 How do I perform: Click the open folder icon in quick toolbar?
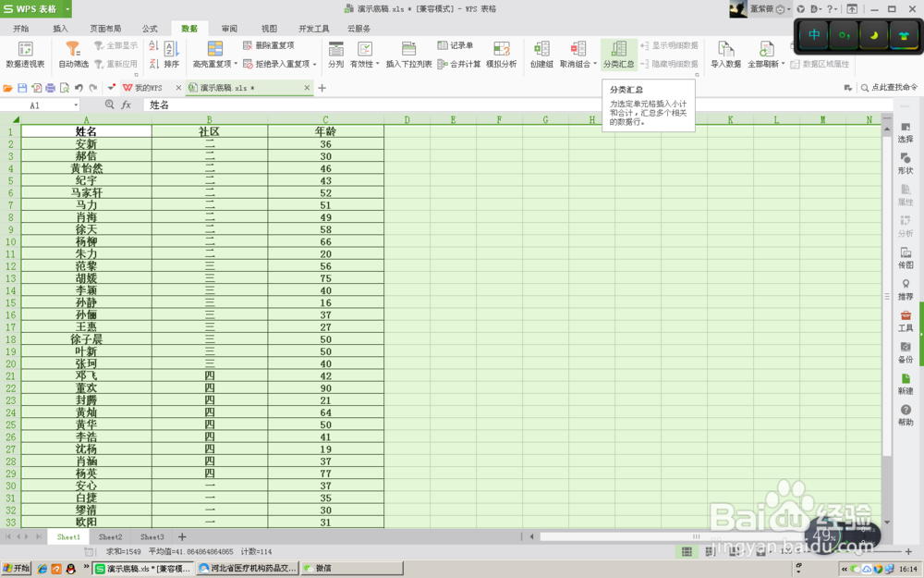7,88
